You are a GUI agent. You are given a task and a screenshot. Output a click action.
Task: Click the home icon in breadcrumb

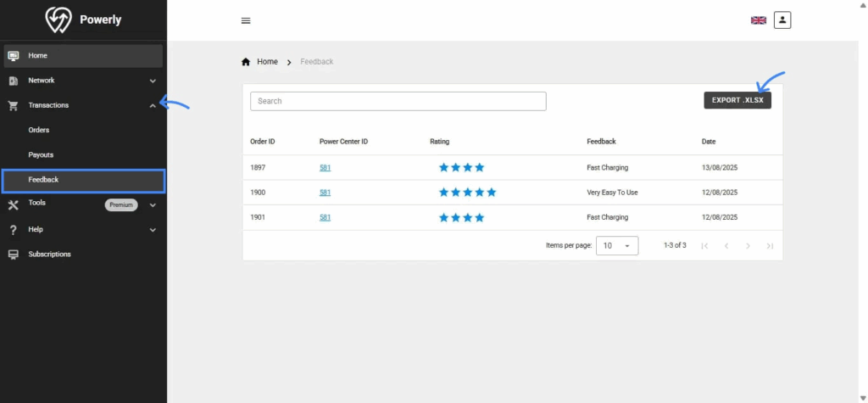tap(247, 62)
